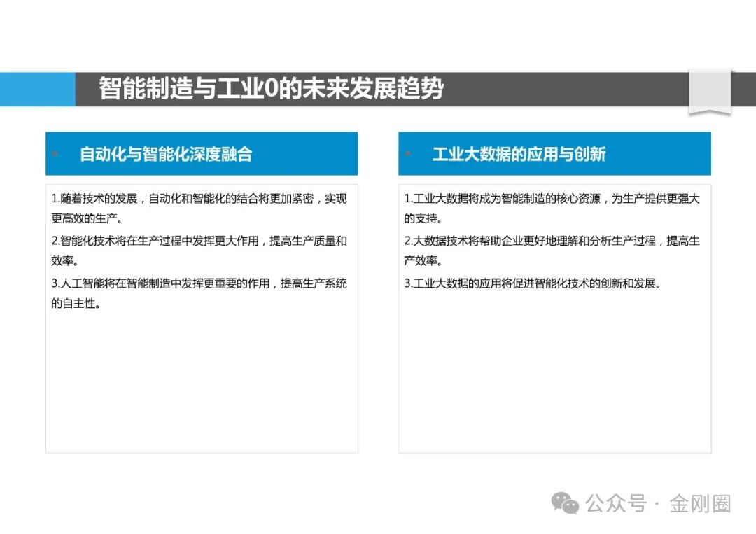Image resolution: width=756 pixels, height=534 pixels.
Task: Click the point 2 text 智能化技术将在生产过程中发挥更大作用
Action: tap(199, 251)
